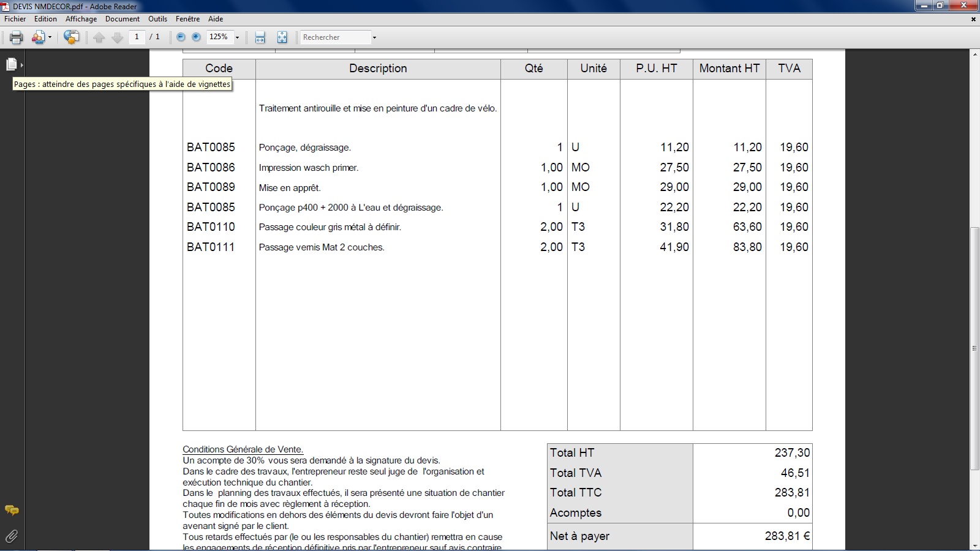Expand the 125% zoom level dropdown
The height and width of the screenshot is (551, 980).
click(237, 37)
